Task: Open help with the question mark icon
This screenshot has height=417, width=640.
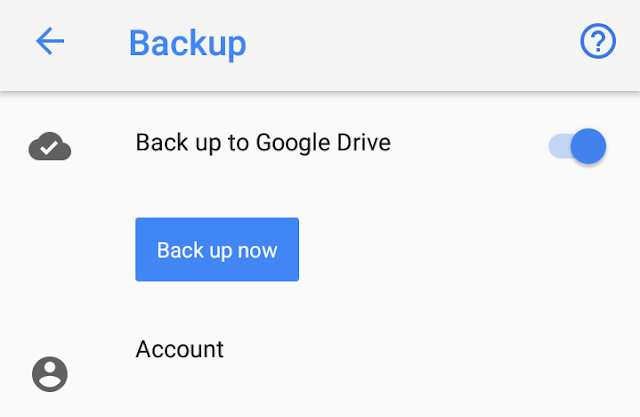Action: point(598,41)
